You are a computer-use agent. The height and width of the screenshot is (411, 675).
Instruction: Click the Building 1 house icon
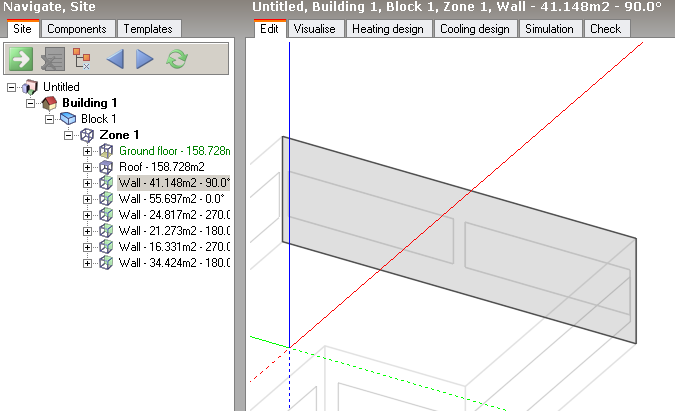tap(50, 103)
